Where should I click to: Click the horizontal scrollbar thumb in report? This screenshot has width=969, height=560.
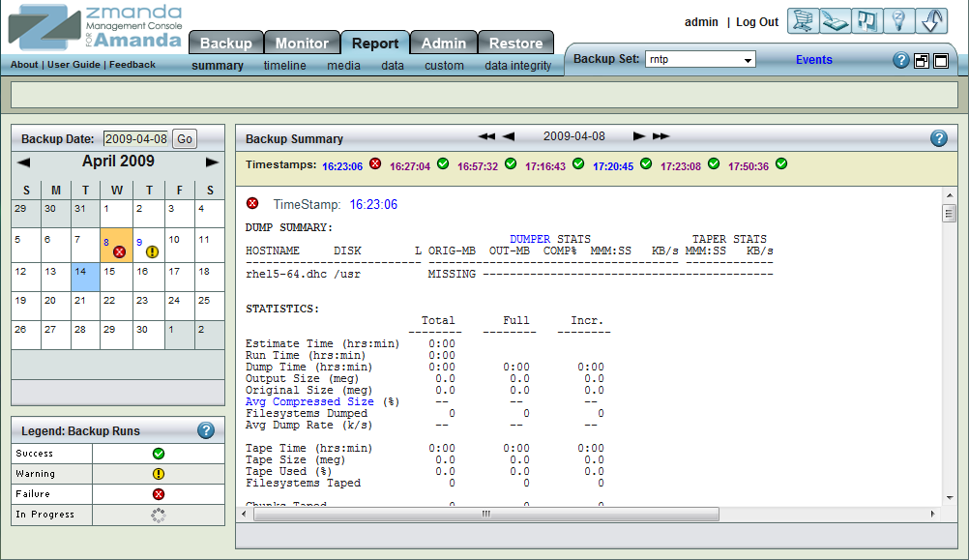486,514
